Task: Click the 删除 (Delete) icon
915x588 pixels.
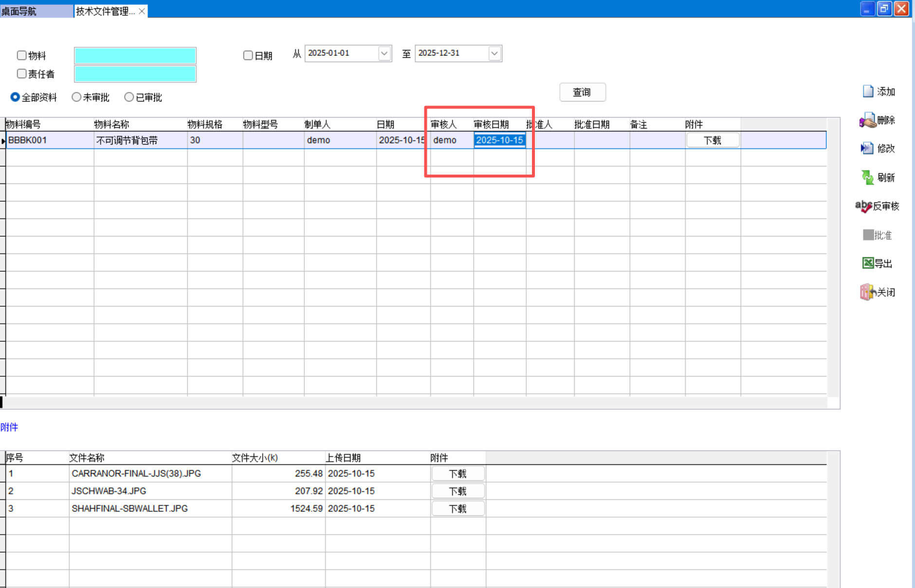Action: point(867,120)
